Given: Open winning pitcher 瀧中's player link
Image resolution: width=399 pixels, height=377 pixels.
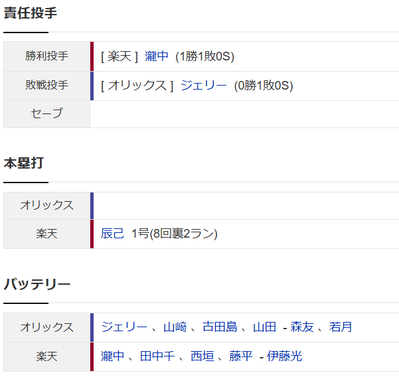Looking at the screenshot, I should click(156, 56).
